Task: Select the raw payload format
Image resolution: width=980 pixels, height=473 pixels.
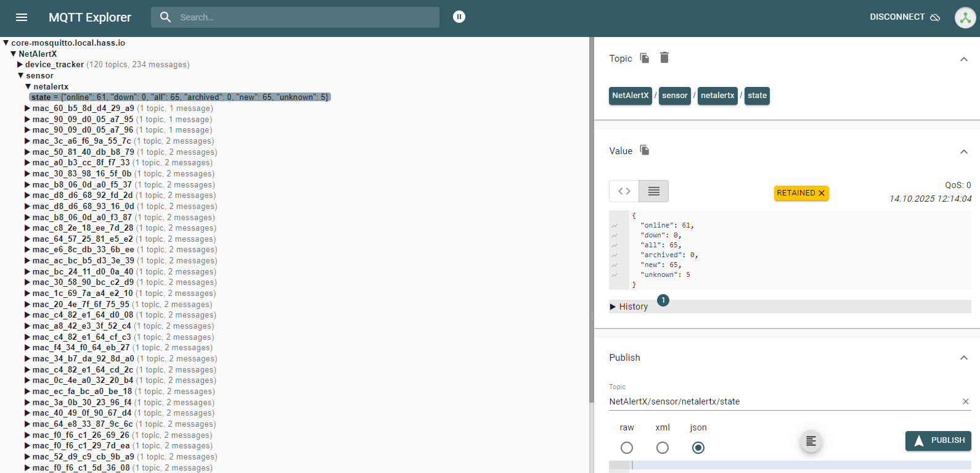Action: [627, 448]
